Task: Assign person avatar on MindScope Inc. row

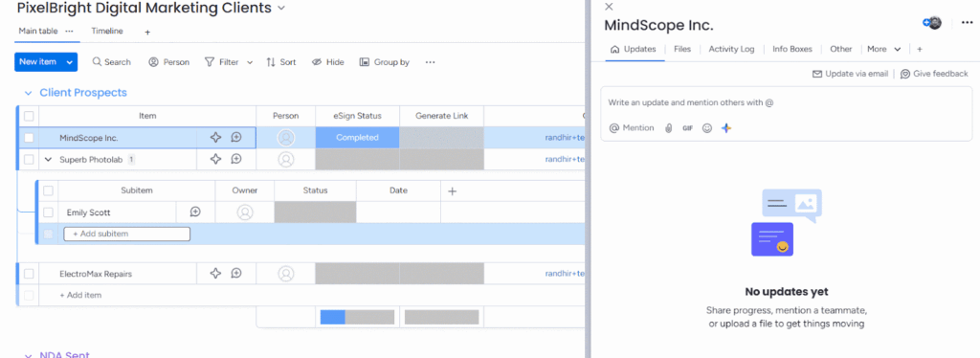Action: point(285,138)
